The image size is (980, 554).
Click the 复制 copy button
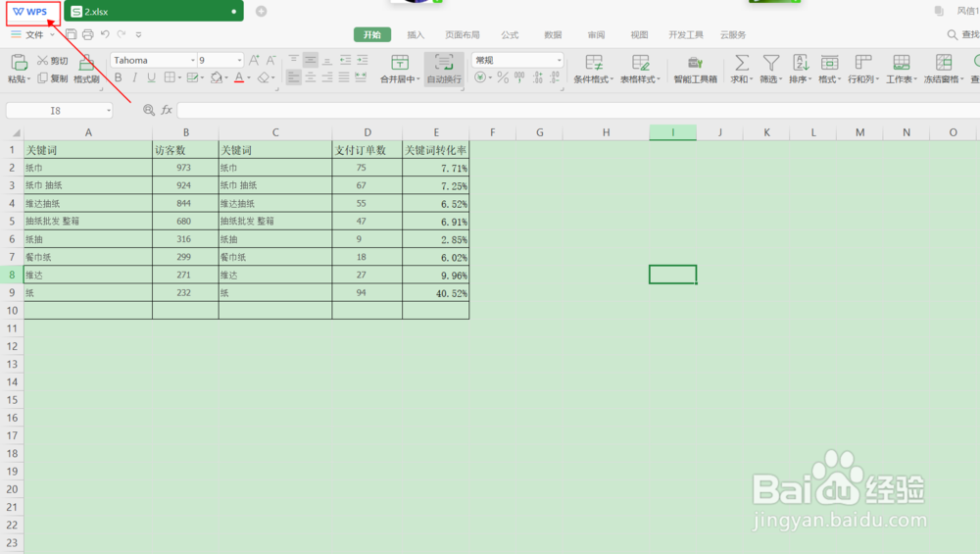pos(53,78)
